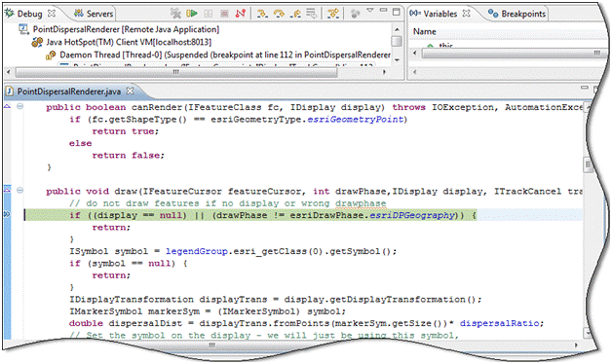Open the Debug view menu triangle
612x364 pixels.
tap(370, 10)
